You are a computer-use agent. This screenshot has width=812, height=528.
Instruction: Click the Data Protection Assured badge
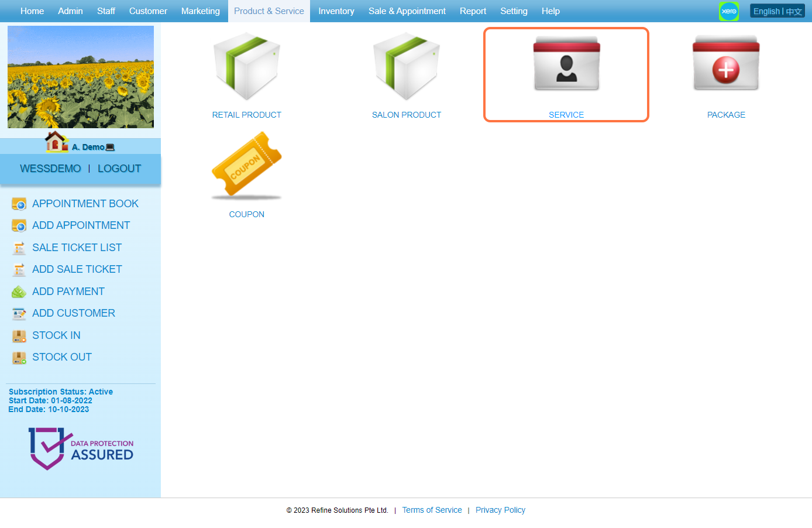click(x=81, y=448)
